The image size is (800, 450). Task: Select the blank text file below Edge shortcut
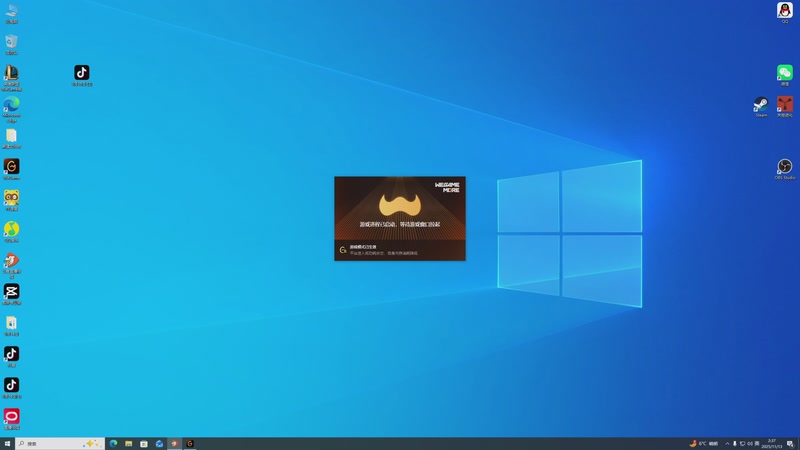point(11,138)
